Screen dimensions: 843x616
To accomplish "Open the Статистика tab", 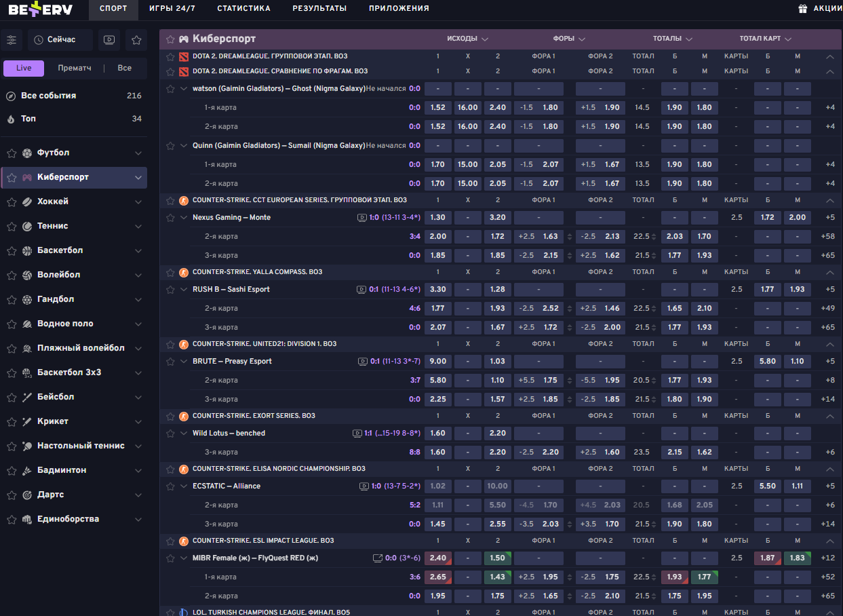I will [243, 9].
